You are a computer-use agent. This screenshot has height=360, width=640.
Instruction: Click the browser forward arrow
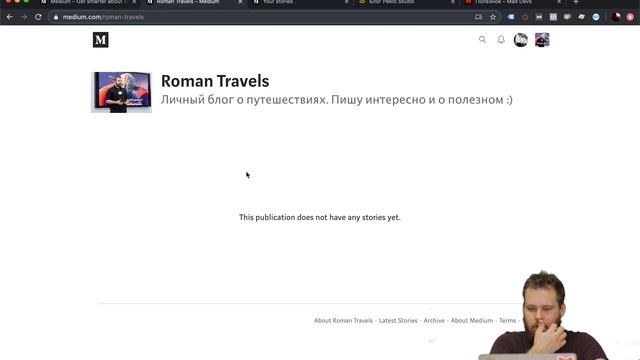(24, 17)
